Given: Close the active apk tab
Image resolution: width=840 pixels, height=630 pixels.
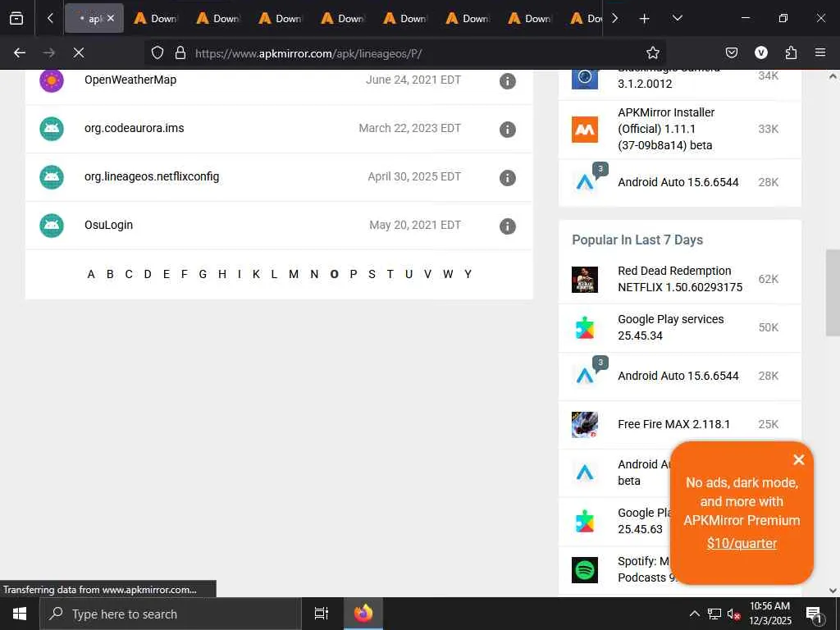Looking at the screenshot, I should (111, 18).
